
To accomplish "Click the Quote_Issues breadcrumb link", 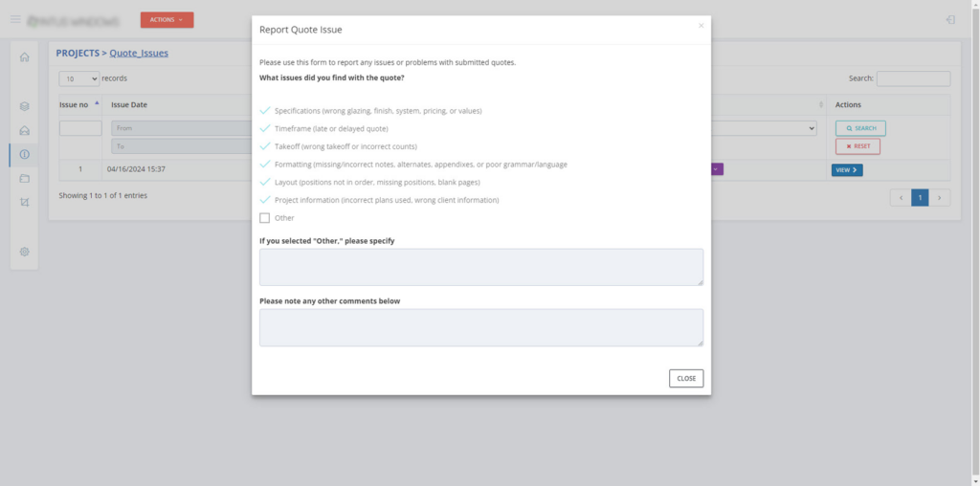I will click(139, 54).
